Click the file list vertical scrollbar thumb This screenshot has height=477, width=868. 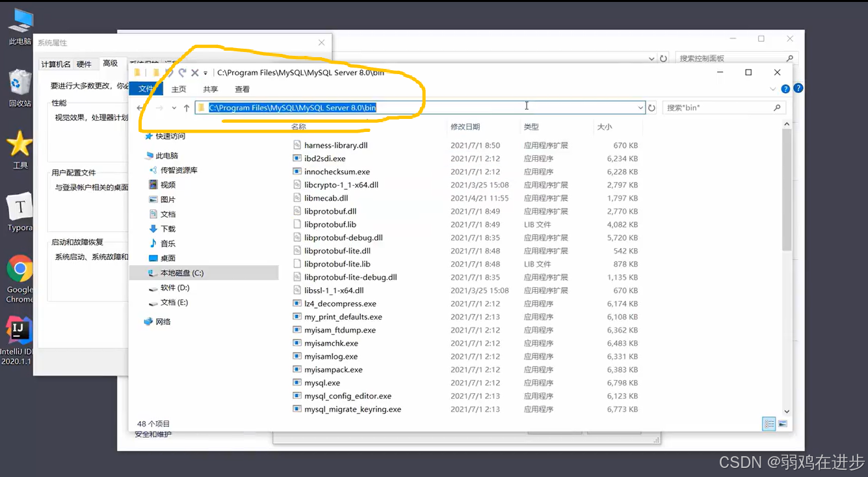tap(787, 189)
